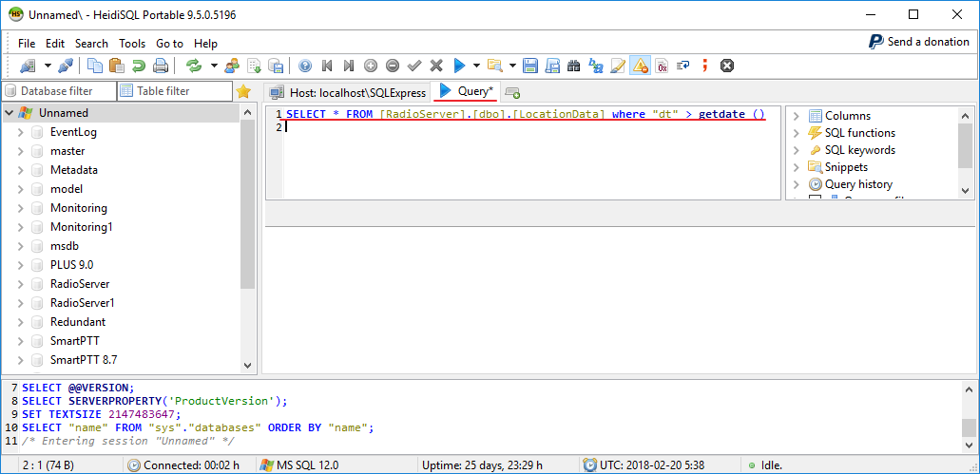The width and height of the screenshot is (980, 474).
Task: Open the Go to menu
Action: pos(169,44)
